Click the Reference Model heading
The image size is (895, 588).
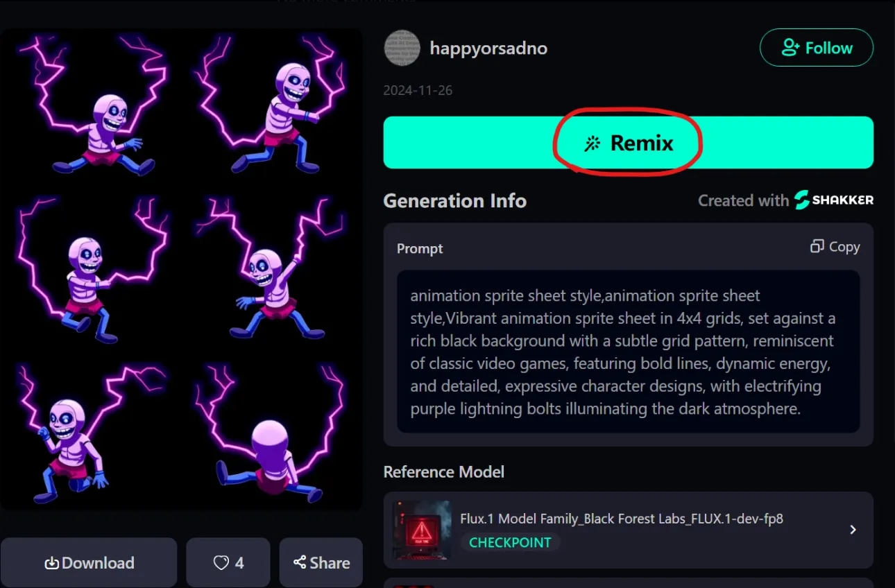point(443,472)
